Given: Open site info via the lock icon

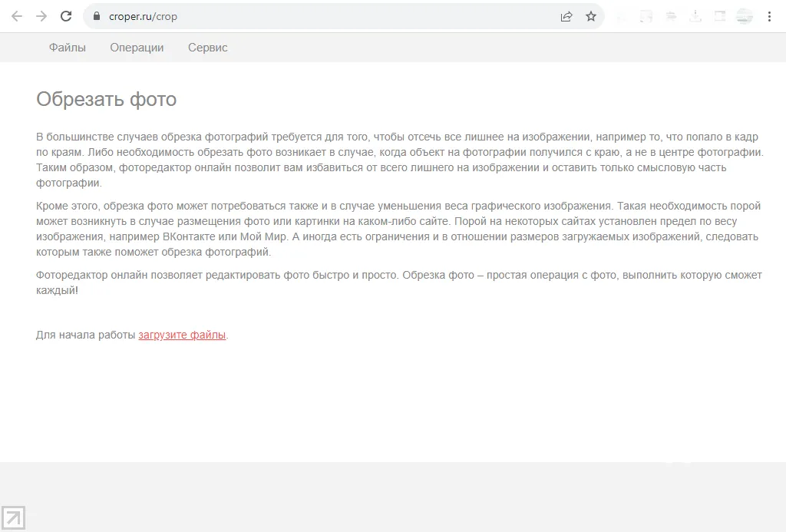Looking at the screenshot, I should [97, 16].
